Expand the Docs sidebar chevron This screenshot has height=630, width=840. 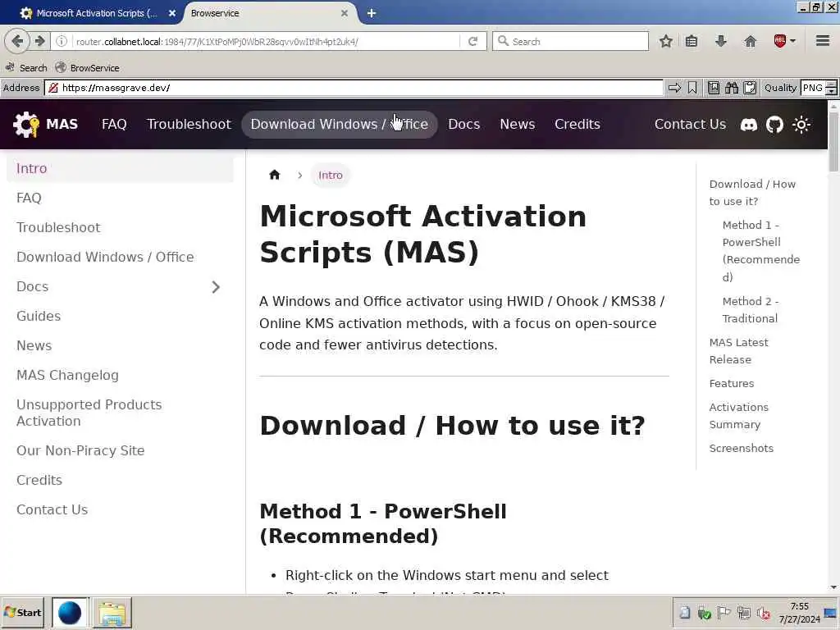[x=216, y=287]
